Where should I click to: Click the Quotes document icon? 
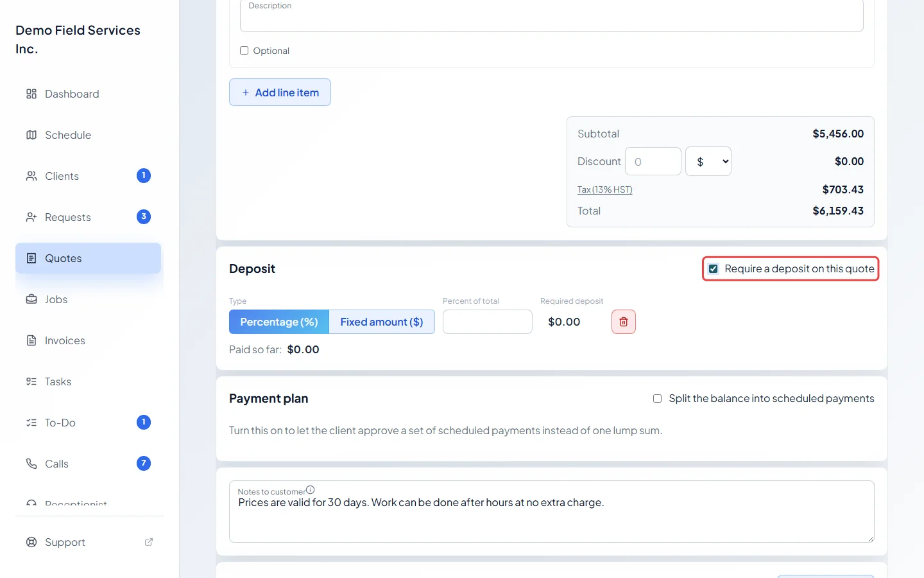point(31,258)
